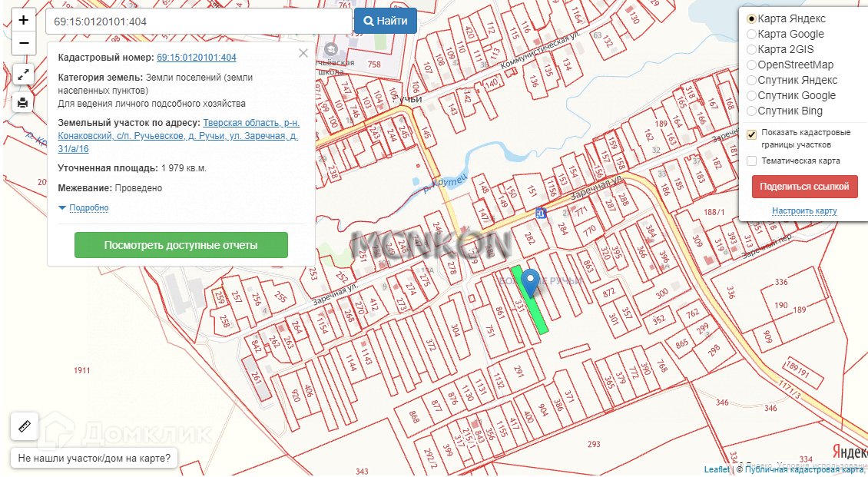Click parcel number 758 near school
868x477 pixels.
(374, 65)
